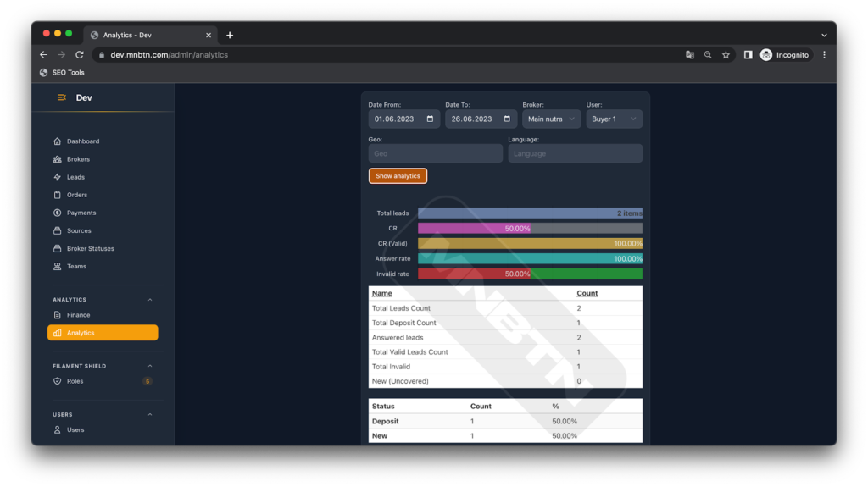Click the Leads lightning icon
The image size is (868, 487).
click(x=58, y=177)
